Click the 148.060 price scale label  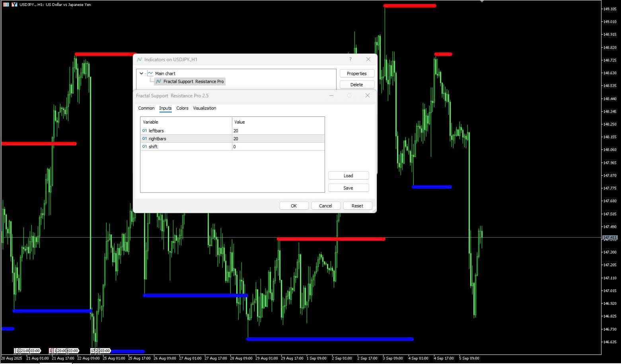[610, 150]
